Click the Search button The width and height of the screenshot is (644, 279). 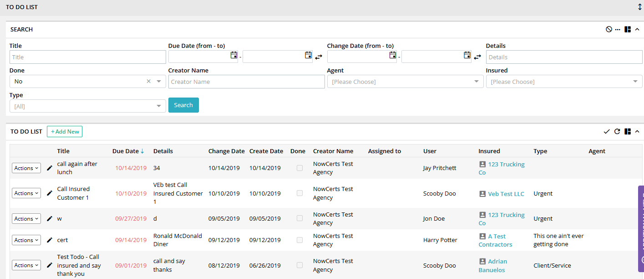tap(183, 105)
